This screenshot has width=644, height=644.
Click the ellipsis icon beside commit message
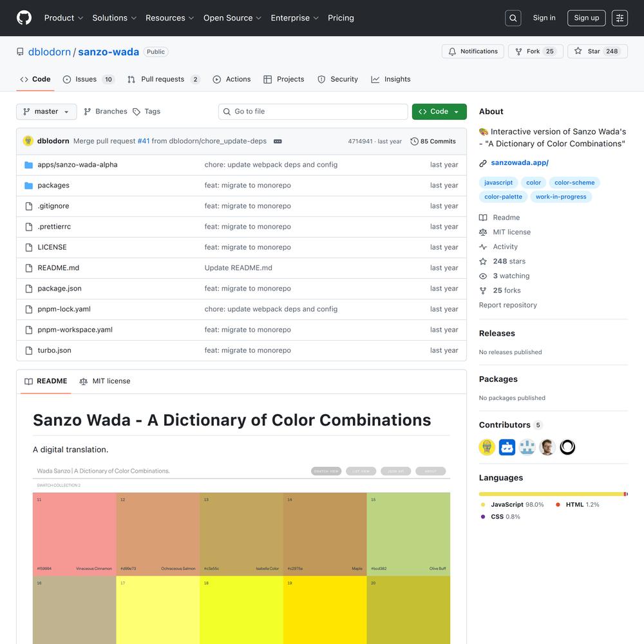coord(278,141)
